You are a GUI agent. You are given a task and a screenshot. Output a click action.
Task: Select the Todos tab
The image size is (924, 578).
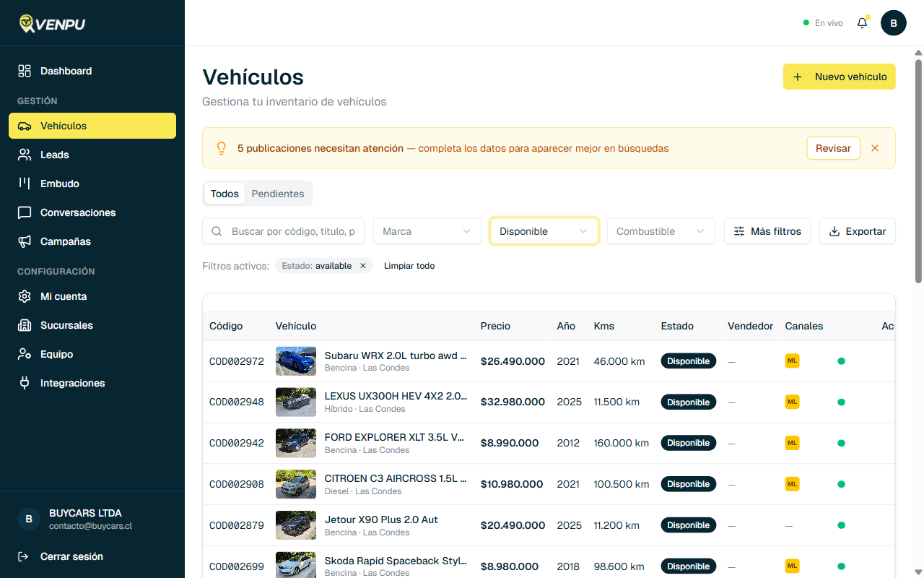[225, 194]
